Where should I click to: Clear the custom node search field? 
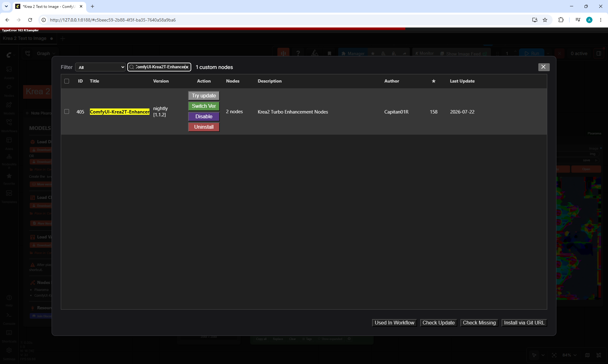click(x=187, y=67)
